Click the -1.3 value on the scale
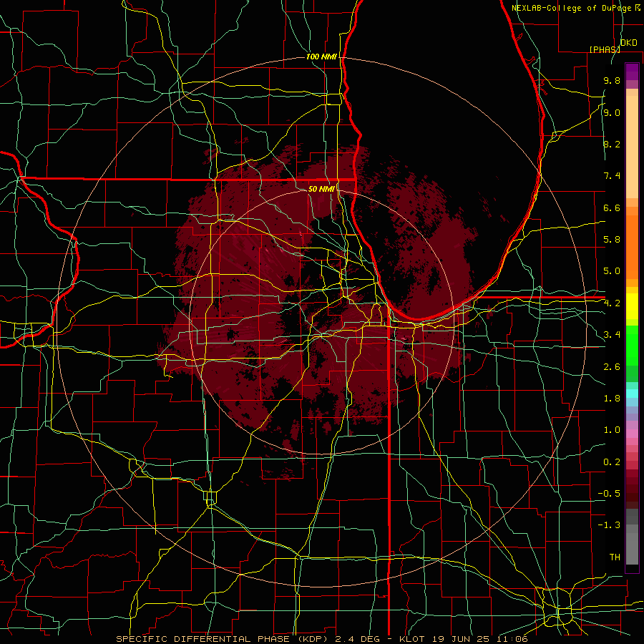 point(609,526)
